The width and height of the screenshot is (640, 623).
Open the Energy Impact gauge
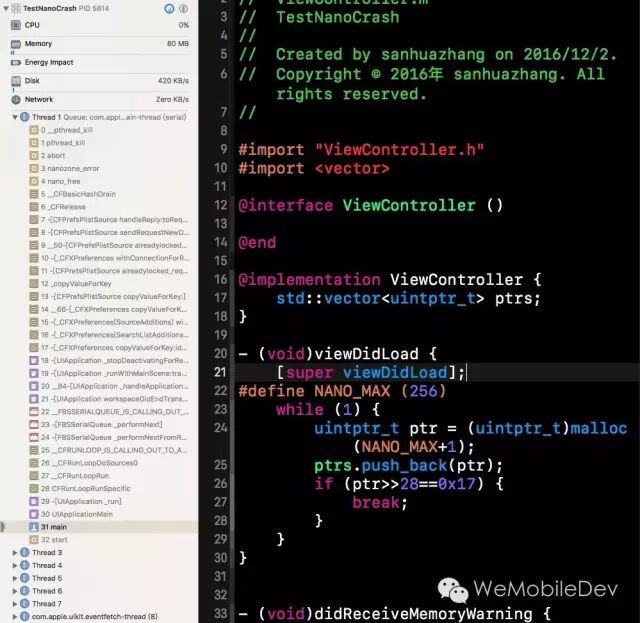pyautogui.click(x=100, y=62)
